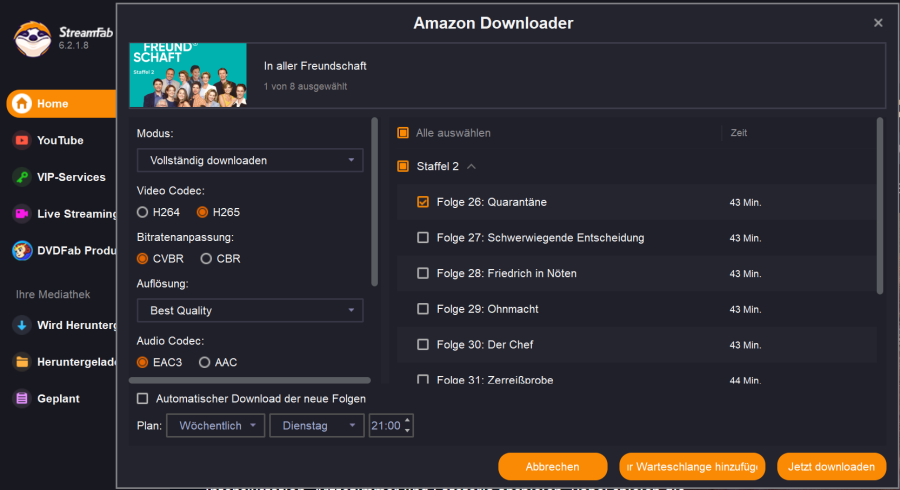Check Folge 30: Der Chef
Screen dimensions: 900x490
click(x=423, y=344)
